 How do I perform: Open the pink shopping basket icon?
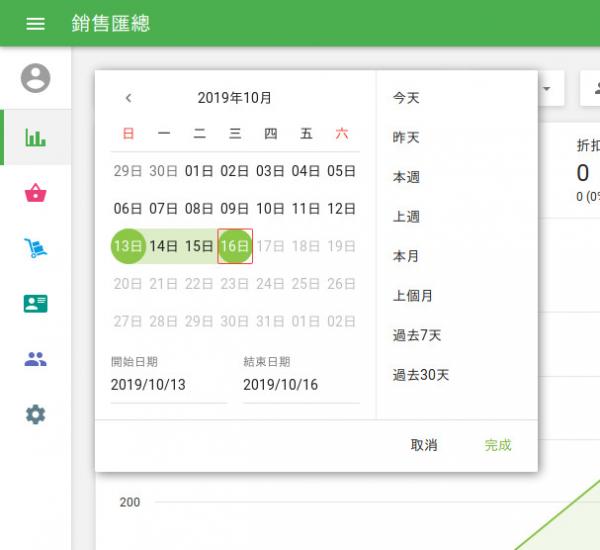[x=35, y=193]
